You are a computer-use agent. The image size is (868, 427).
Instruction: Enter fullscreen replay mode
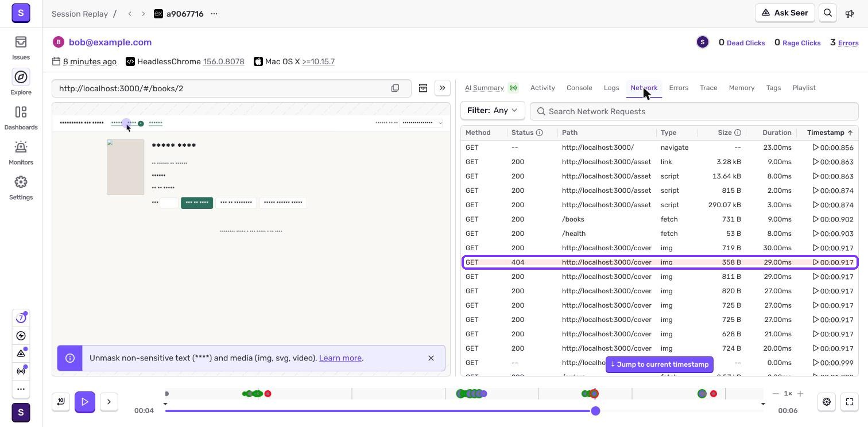click(850, 402)
